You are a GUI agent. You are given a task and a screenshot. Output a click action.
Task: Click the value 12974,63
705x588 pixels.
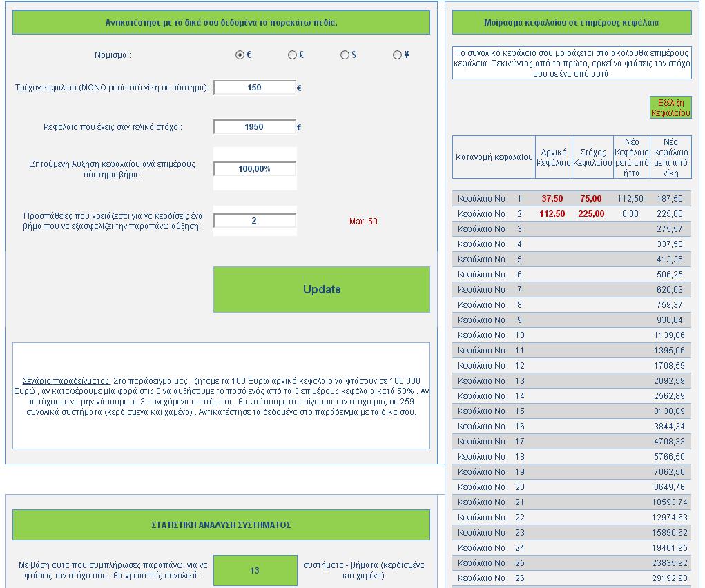click(670, 518)
